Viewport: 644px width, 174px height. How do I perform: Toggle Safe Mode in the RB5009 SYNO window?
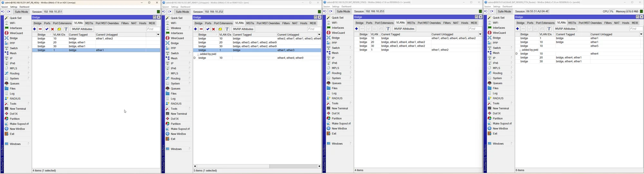pos(344,11)
